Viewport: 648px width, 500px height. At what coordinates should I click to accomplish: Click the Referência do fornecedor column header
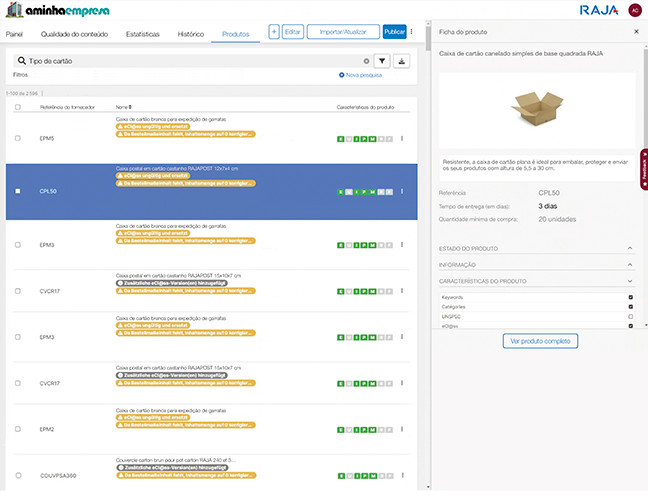coord(67,107)
